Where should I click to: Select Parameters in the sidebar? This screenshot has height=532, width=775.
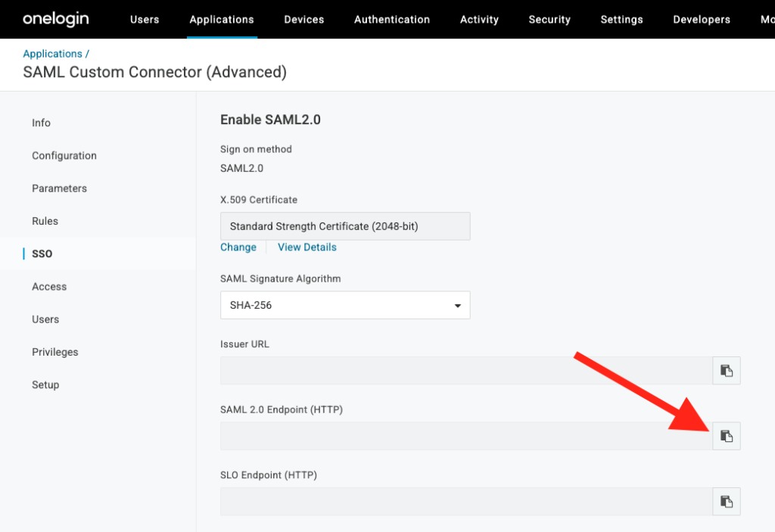click(x=59, y=188)
